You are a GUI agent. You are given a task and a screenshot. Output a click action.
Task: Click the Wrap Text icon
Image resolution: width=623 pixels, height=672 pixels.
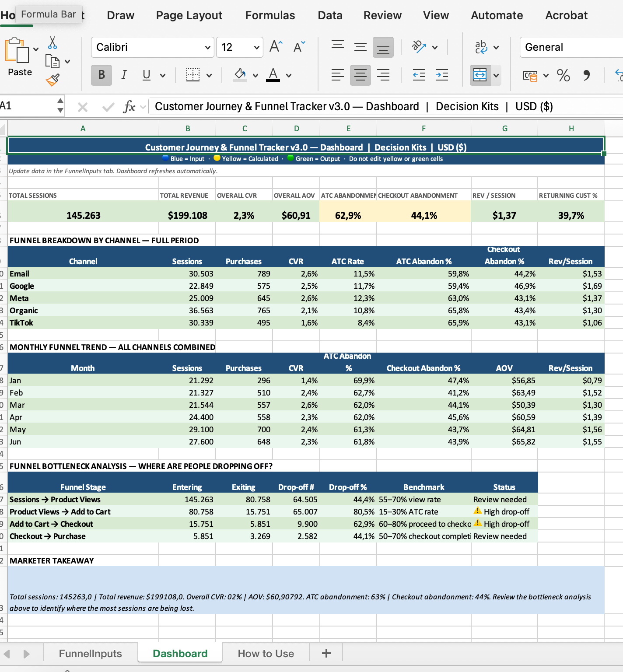click(x=481, y=47)
